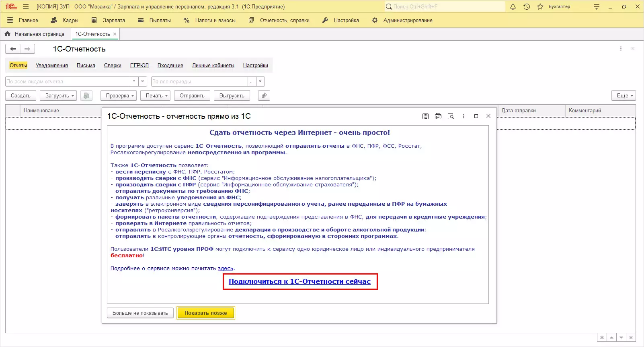
Task: Open the service settings icon beside Бухгалтер
Action: pos(597,7)
